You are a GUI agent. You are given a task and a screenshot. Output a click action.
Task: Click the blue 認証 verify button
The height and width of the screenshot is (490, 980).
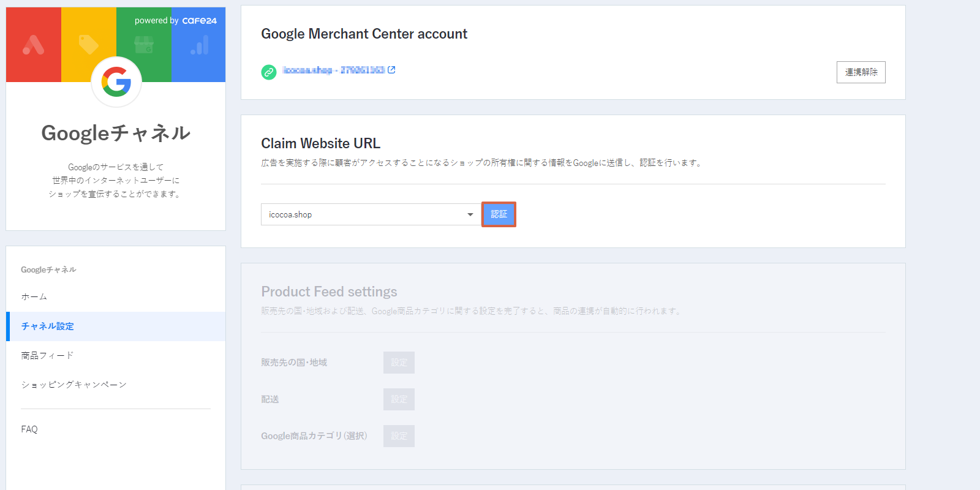click(499, 214)
